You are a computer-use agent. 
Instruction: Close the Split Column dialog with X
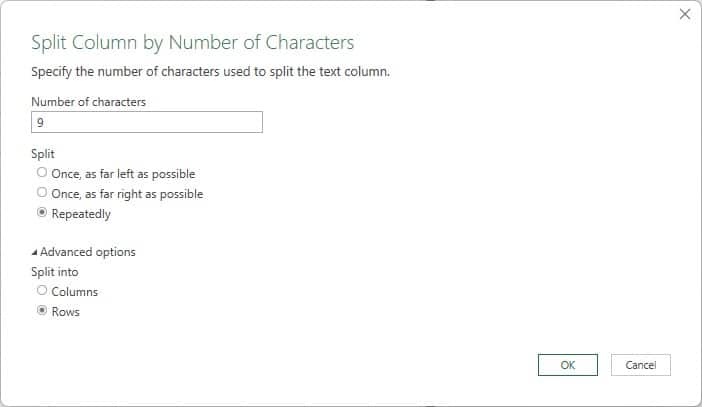tap(685, 15)
